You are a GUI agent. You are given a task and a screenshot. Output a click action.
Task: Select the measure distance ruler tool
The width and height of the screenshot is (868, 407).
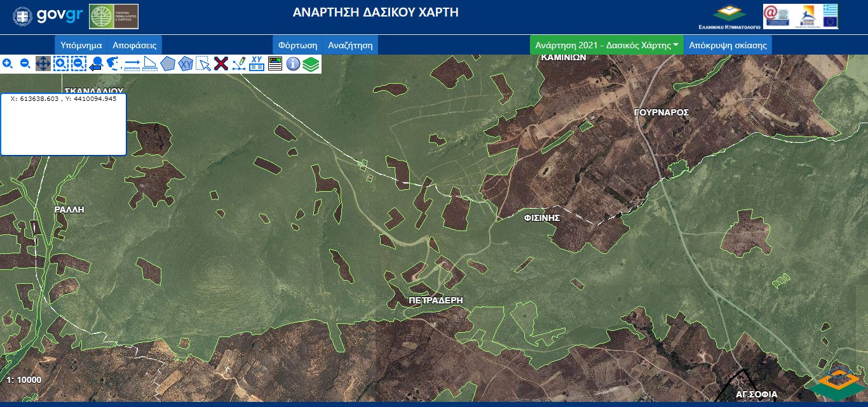tap(132, 63)
